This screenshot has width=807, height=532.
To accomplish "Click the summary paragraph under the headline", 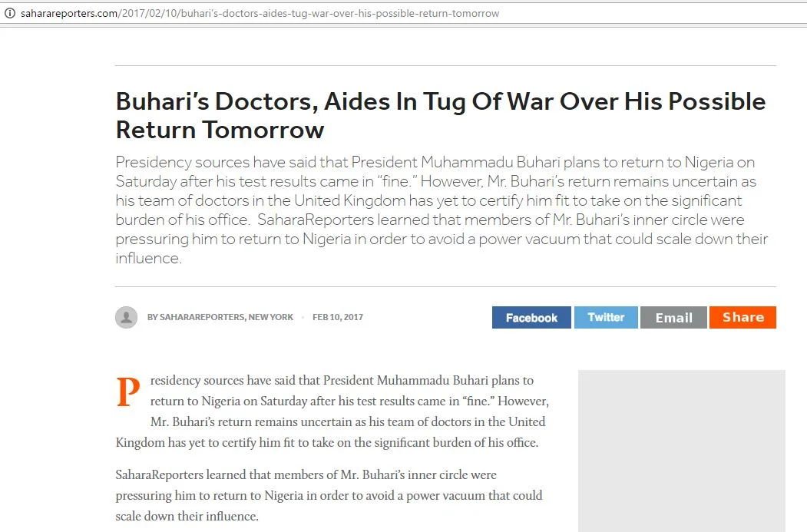I will 442,210.
